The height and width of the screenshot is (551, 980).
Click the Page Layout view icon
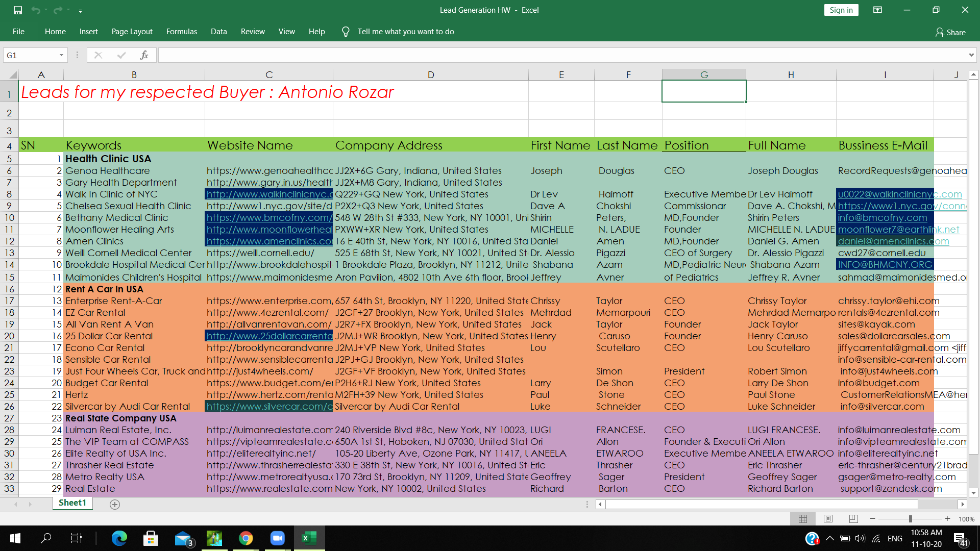[828, 519]
